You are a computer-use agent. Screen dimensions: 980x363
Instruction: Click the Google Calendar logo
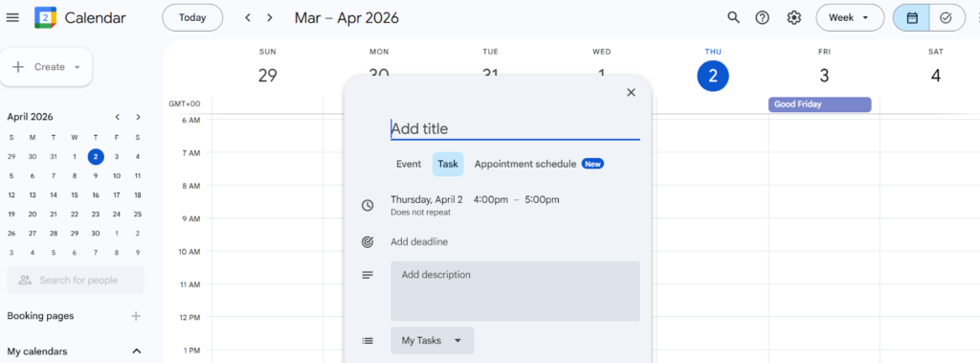[x=45, y=17]
